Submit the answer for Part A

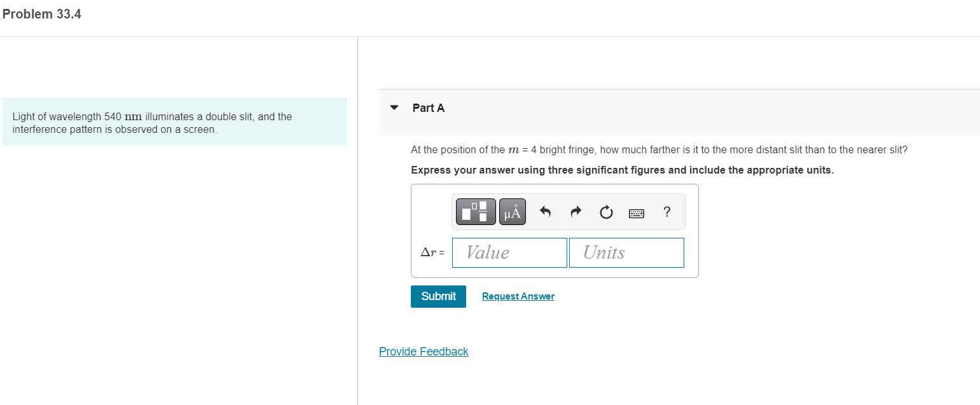point(438,296)
